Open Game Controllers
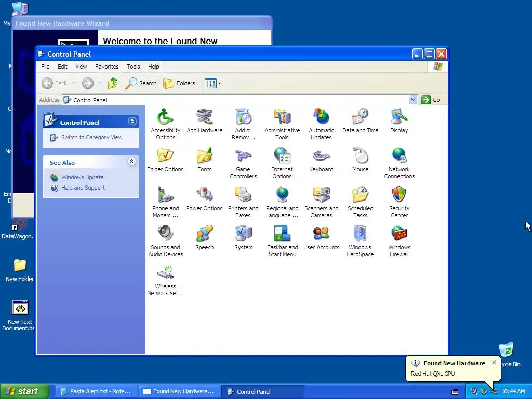This screenshot has width=532, height=399. coord(243,163)
